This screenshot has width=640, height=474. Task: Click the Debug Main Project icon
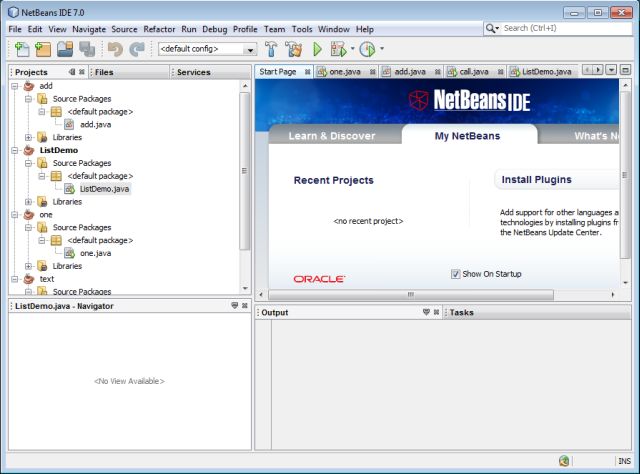point(338,49)
